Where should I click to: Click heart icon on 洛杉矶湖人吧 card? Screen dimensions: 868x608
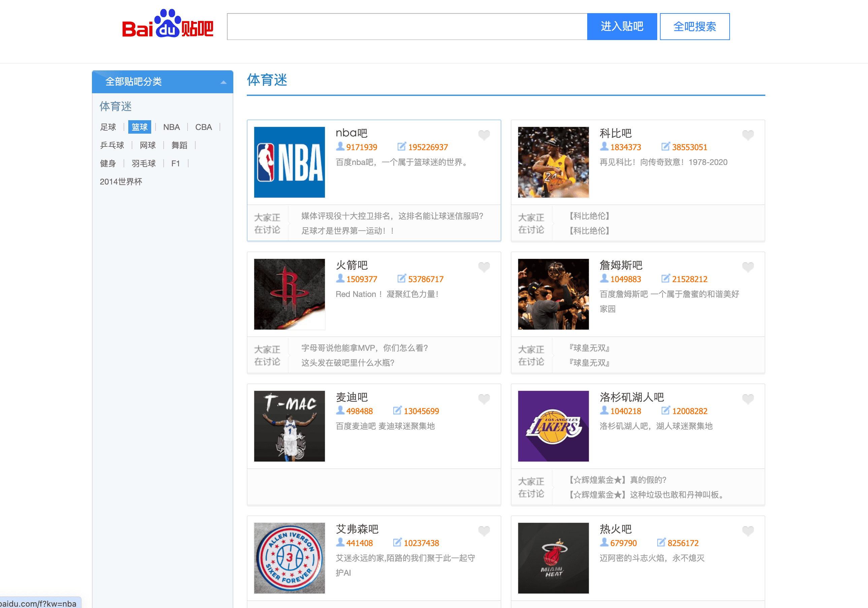pos(748,399)
